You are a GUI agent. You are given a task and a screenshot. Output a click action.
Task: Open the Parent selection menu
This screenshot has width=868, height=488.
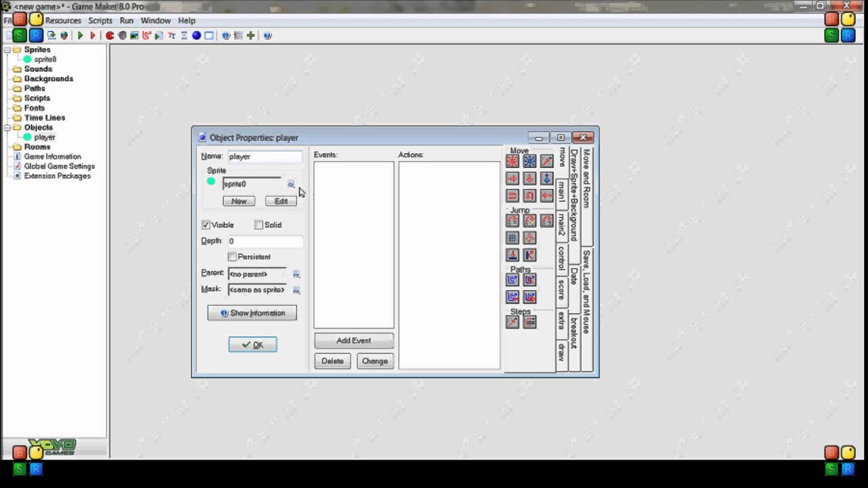click(x=296, y=274)
